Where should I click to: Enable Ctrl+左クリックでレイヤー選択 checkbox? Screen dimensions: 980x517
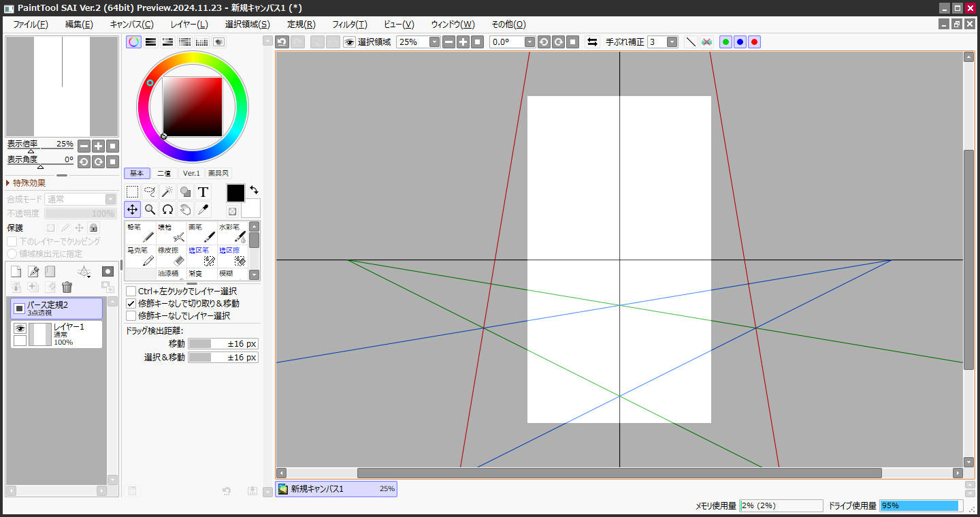[131, 292]
